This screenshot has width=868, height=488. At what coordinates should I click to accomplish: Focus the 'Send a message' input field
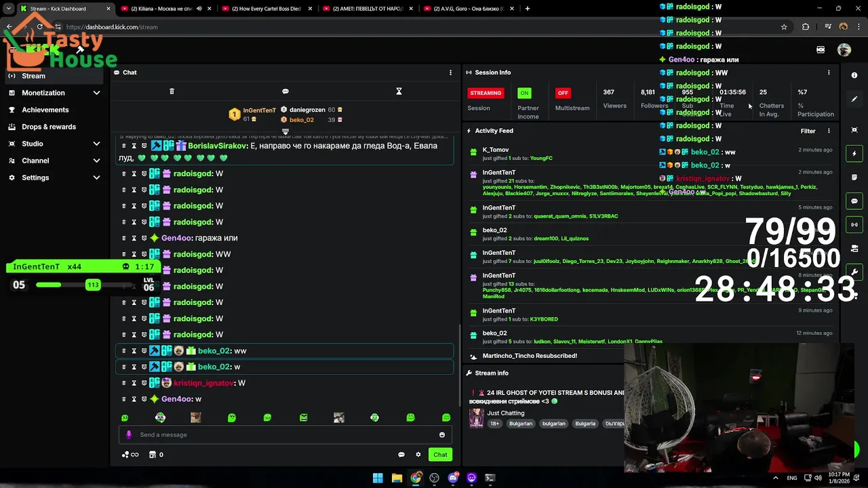tap(285, 434)
